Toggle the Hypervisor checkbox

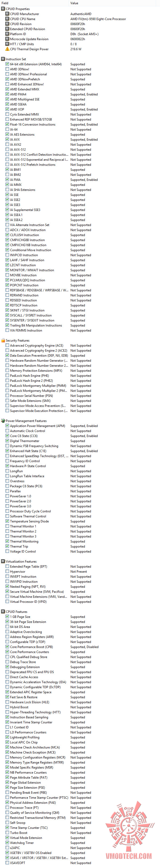click(7, 571)
